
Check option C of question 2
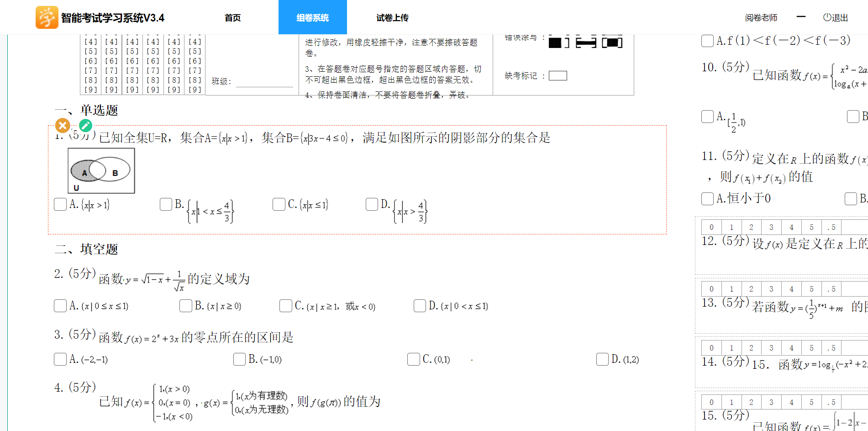pos(286,306)
